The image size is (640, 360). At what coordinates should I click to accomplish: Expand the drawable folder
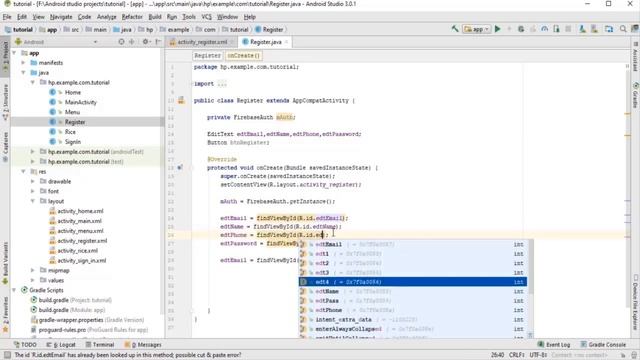pos(33,181)
